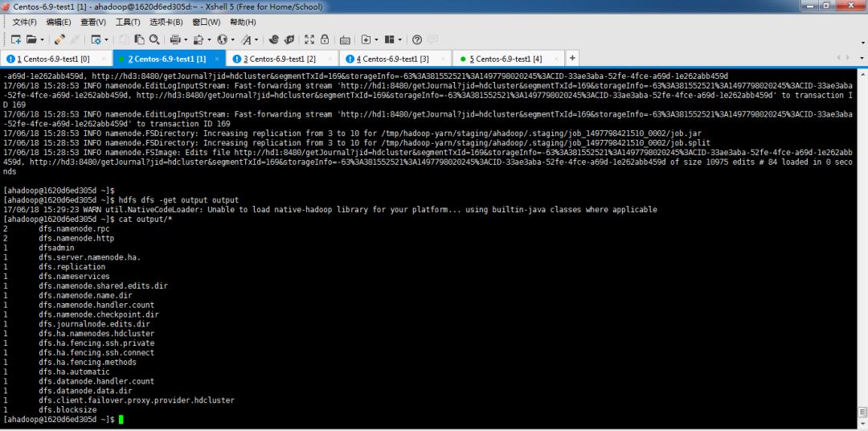Expand the font dropdown arrow
Image resolution: width=868 pixels, height=431 pixels.
point(256,40)
